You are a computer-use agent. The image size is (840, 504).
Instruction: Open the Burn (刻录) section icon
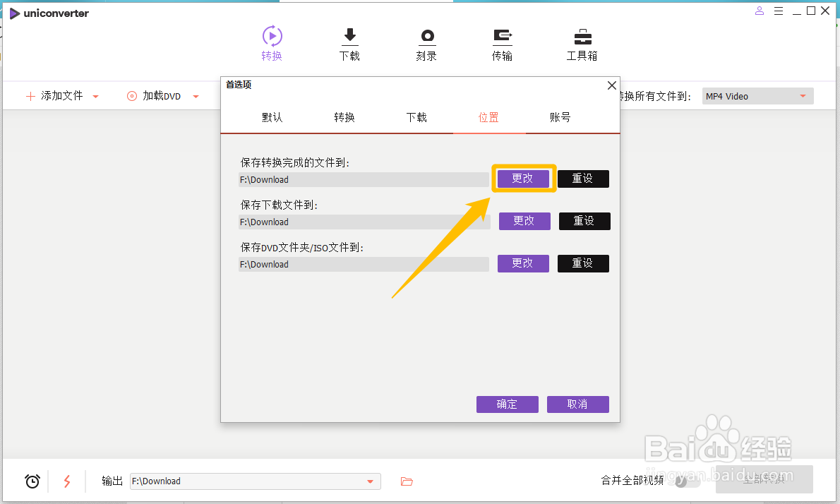click(427, 36)
